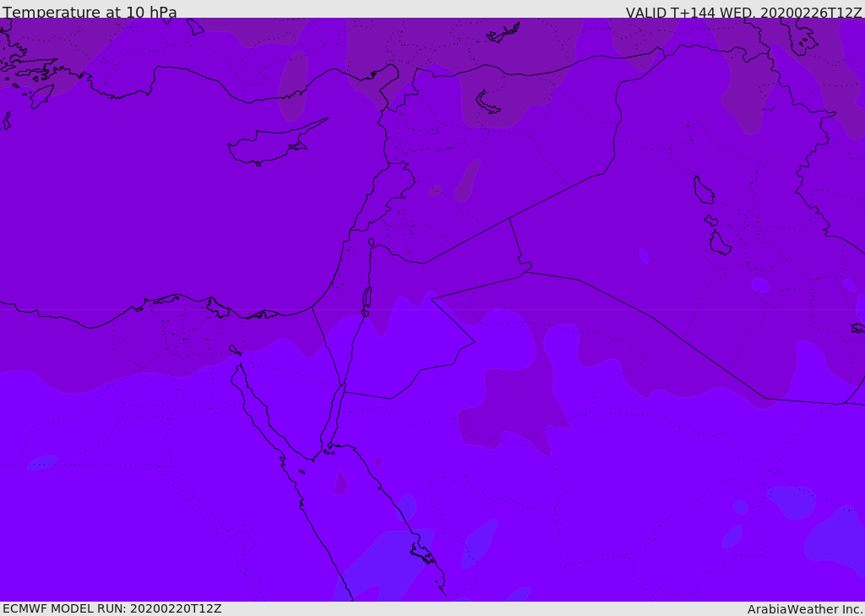Click the 'VALID T+144 WED. 20200226T12Z' label

pos(743,12)
